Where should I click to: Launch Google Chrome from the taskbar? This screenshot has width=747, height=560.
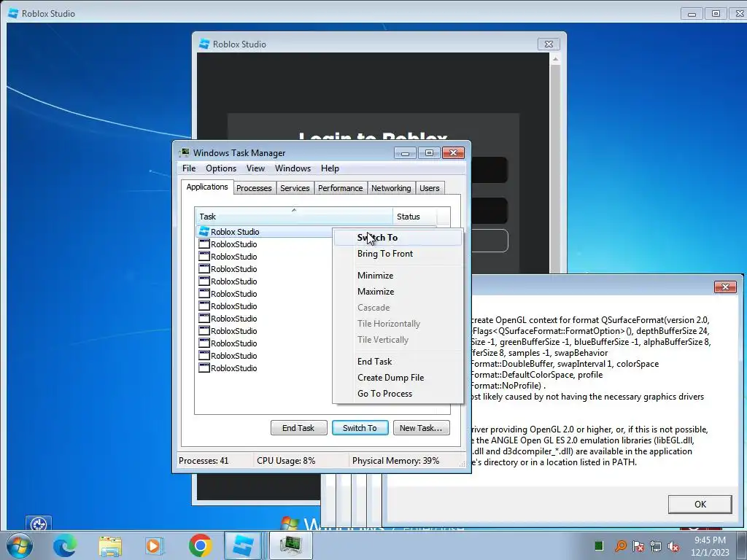point(200,545)
